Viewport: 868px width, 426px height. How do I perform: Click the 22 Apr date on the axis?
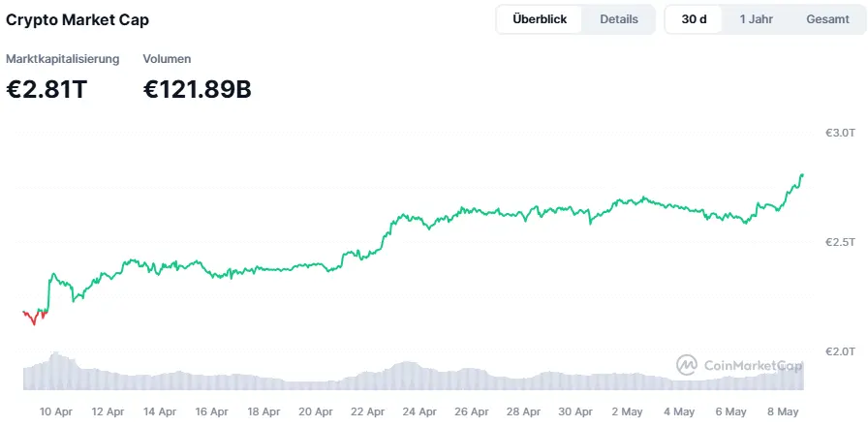(369, 411)
